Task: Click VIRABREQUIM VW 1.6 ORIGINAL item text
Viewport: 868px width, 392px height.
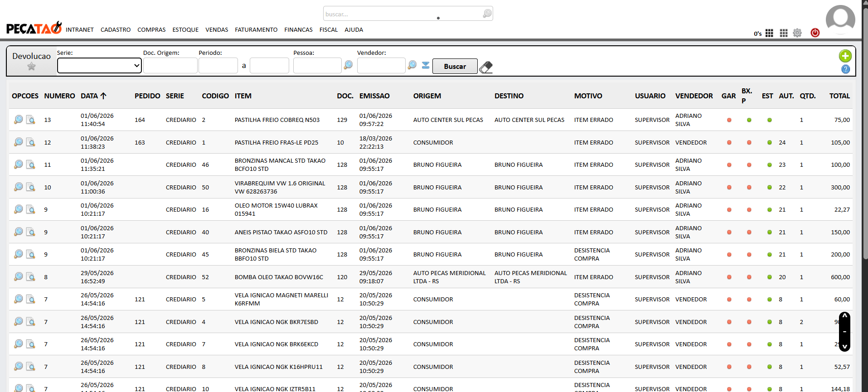Action: 280,187
